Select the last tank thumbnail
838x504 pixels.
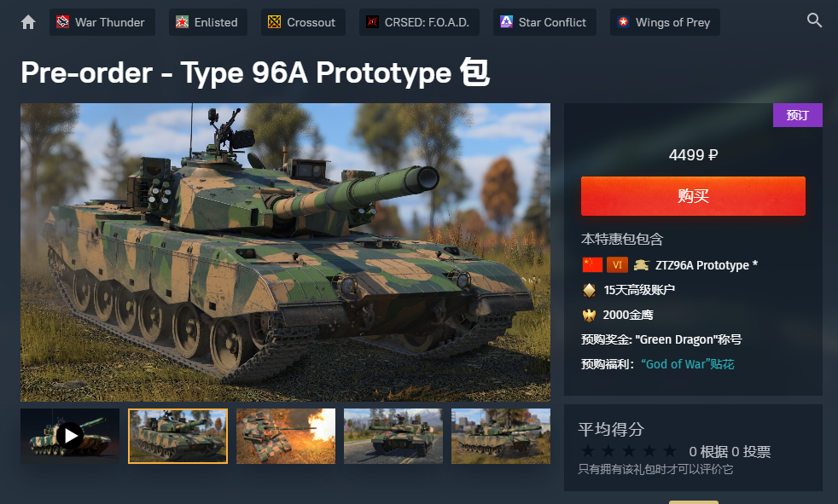click(x=501, y=436)
